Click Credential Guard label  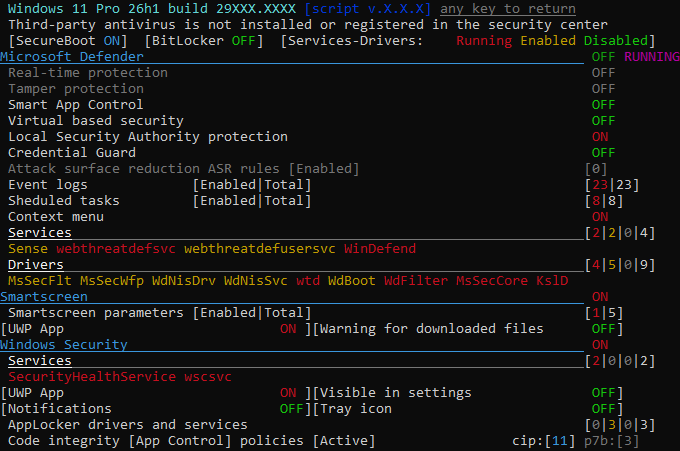[72, 153]
